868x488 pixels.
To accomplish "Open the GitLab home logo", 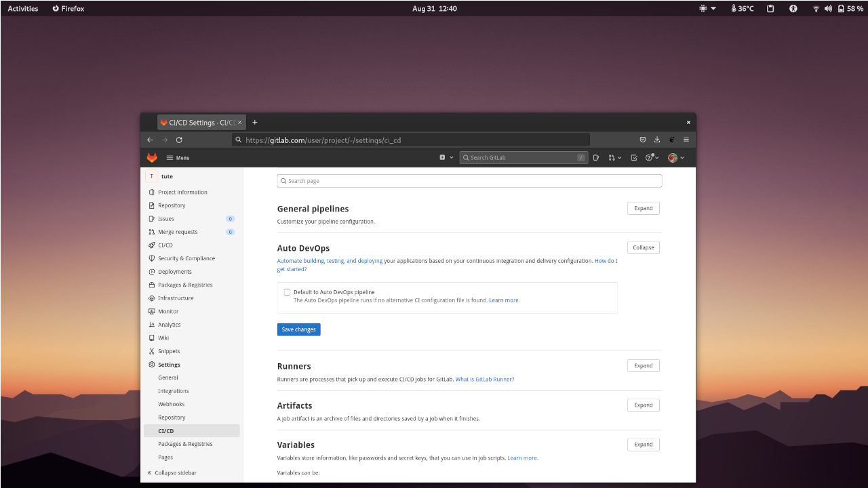I will pyautogui.click(x=152, y=157).
